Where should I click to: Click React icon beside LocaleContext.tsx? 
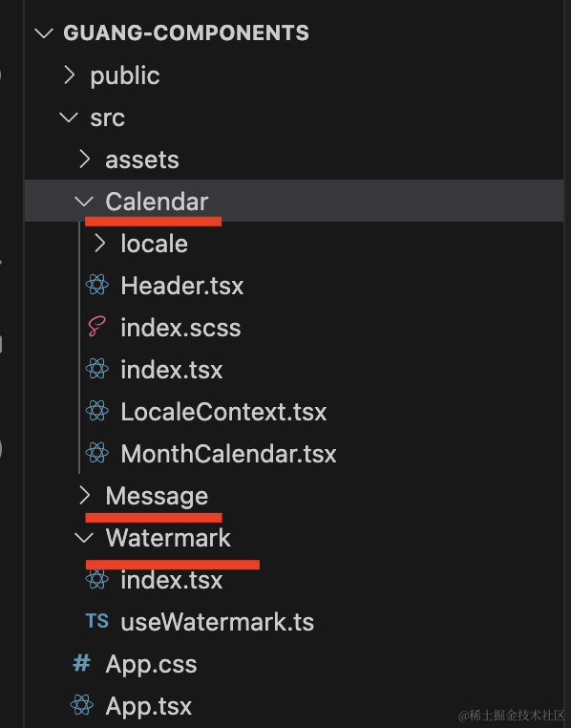click(97, 411)
